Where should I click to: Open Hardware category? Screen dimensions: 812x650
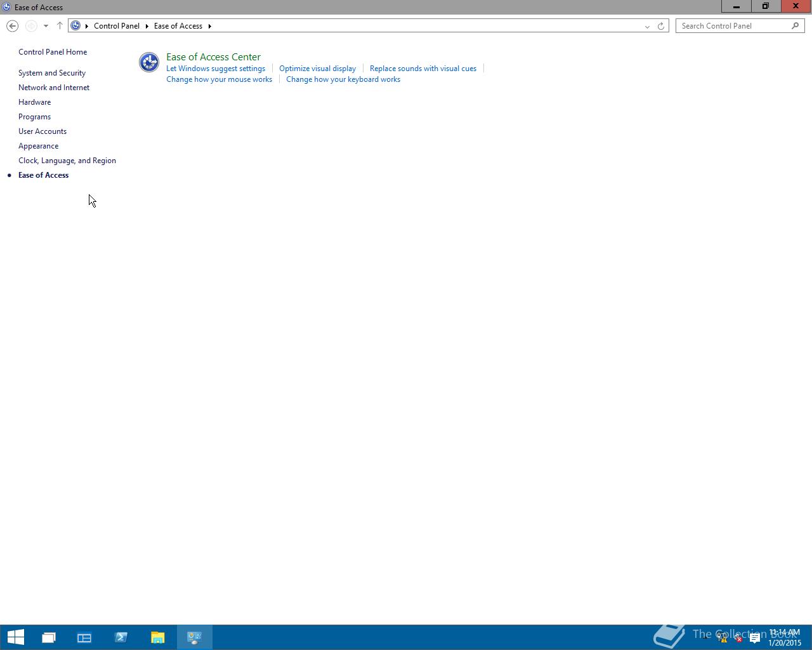click(34, 102)
